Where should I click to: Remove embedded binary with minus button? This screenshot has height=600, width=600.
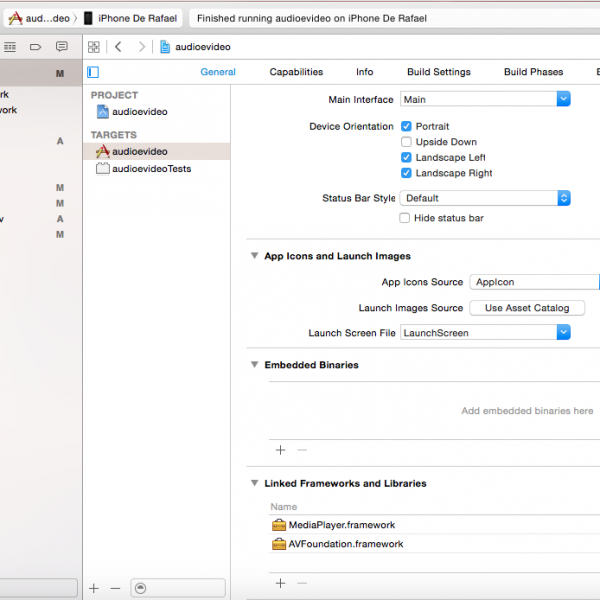click(302, 450)
